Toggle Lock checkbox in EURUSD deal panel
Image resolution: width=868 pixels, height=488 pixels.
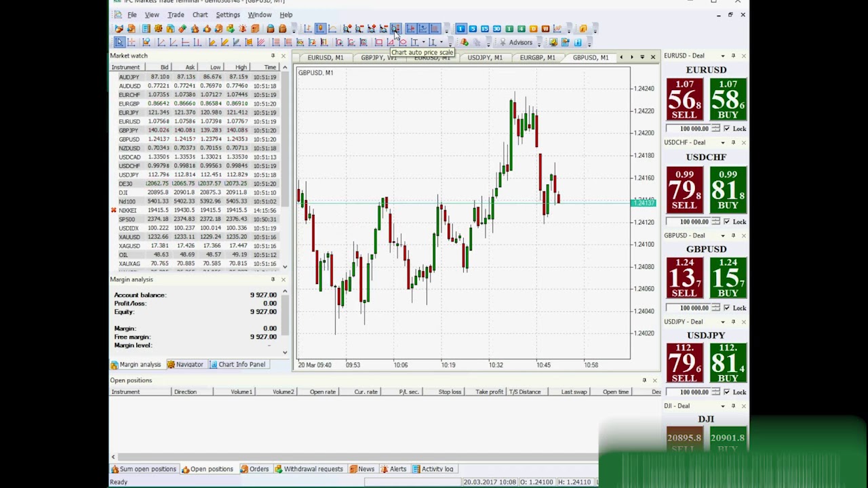[x=727, y=128]
